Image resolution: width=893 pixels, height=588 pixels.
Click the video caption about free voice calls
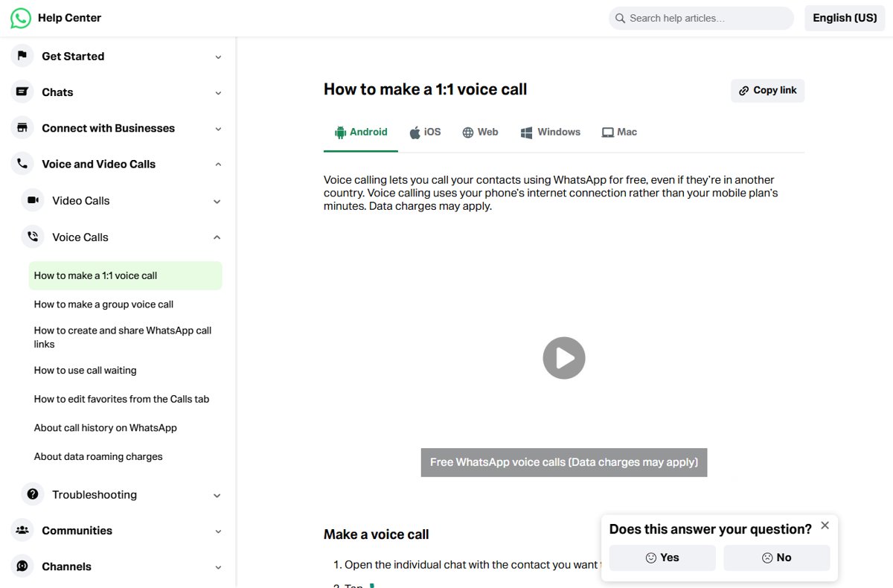tap(564, 462)
